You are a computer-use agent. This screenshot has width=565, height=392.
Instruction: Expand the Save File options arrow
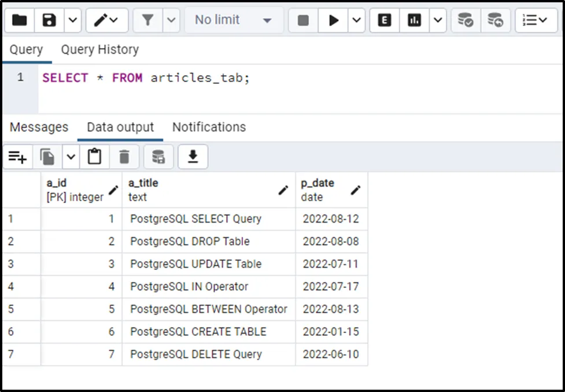pos(72,20)
